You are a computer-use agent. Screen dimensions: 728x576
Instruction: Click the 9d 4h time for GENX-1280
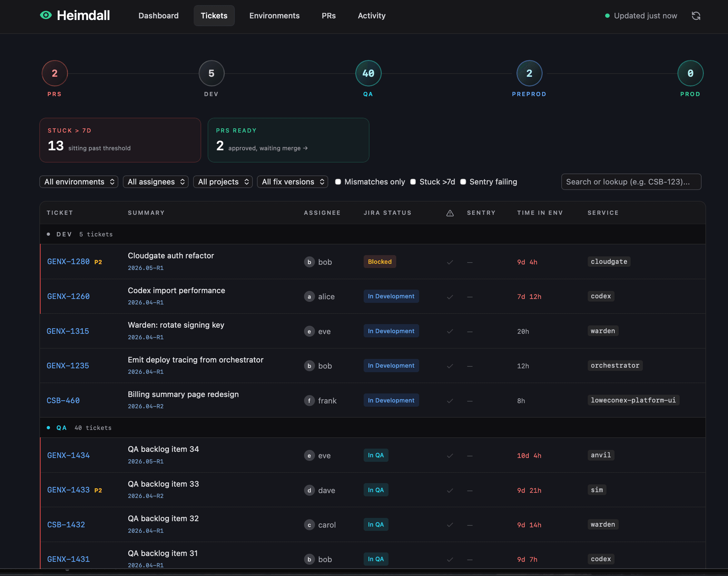527,262
